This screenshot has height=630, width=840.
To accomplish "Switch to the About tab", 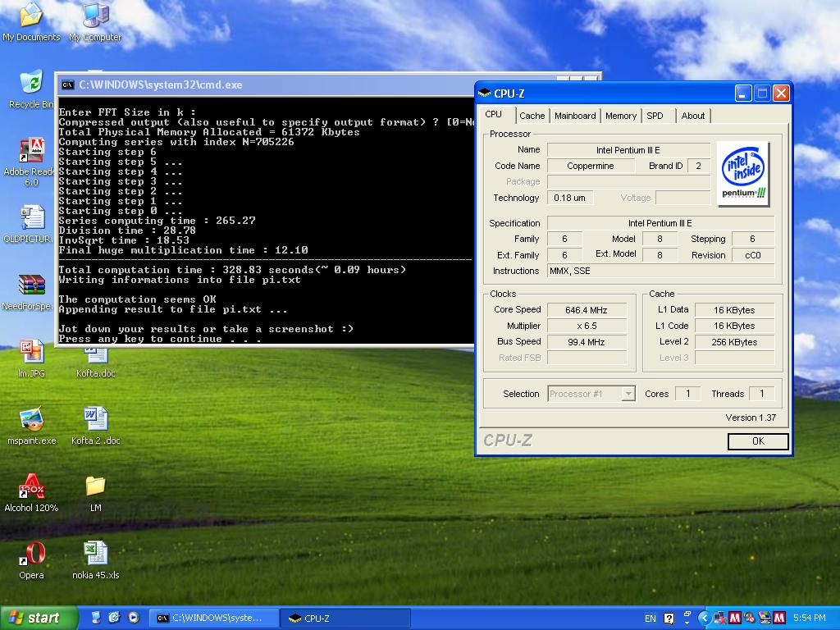I will coord(693,116).
